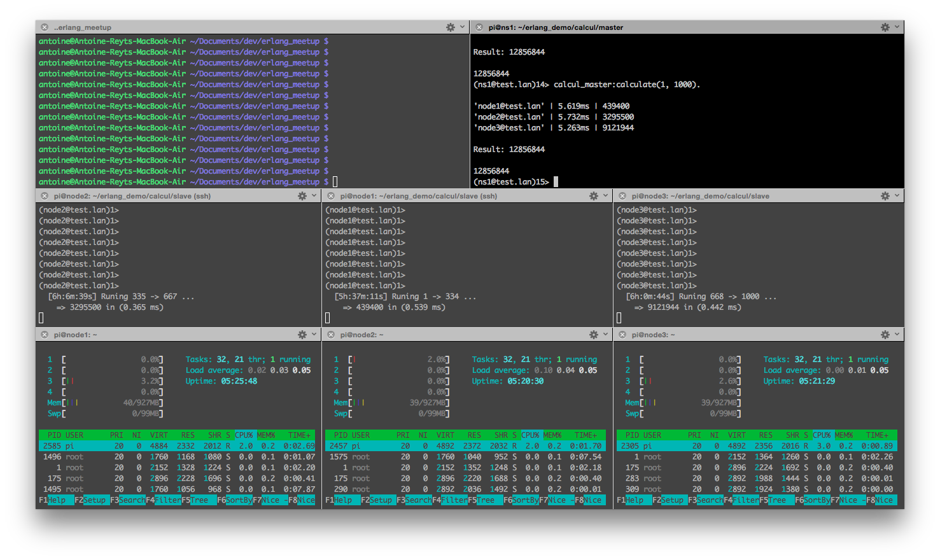Focus the pi@node1 slave pane cursor

coord(328,318)
